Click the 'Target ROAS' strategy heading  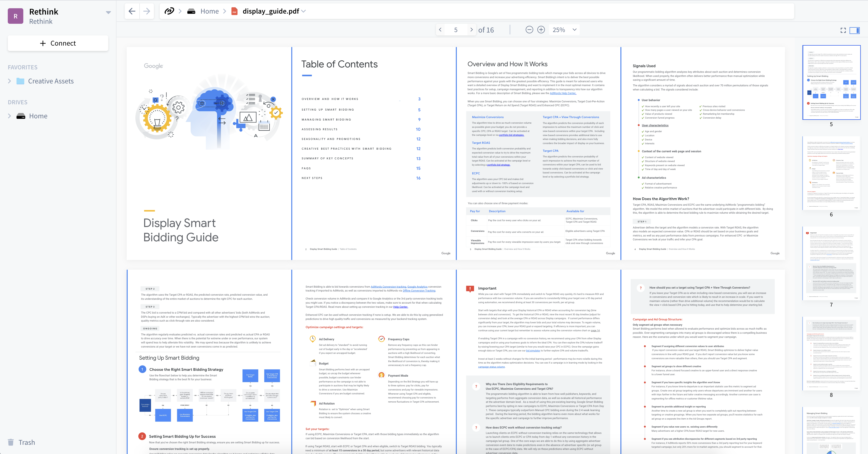coord(481,143)
